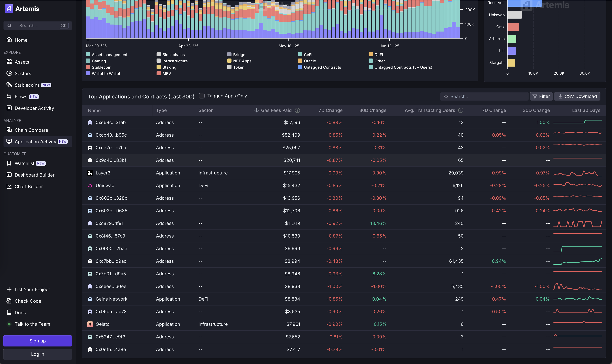Click ghost icon for 0x0efb...4a8e
The width and height of the screenshot is (612, 364).
[90, 349]
